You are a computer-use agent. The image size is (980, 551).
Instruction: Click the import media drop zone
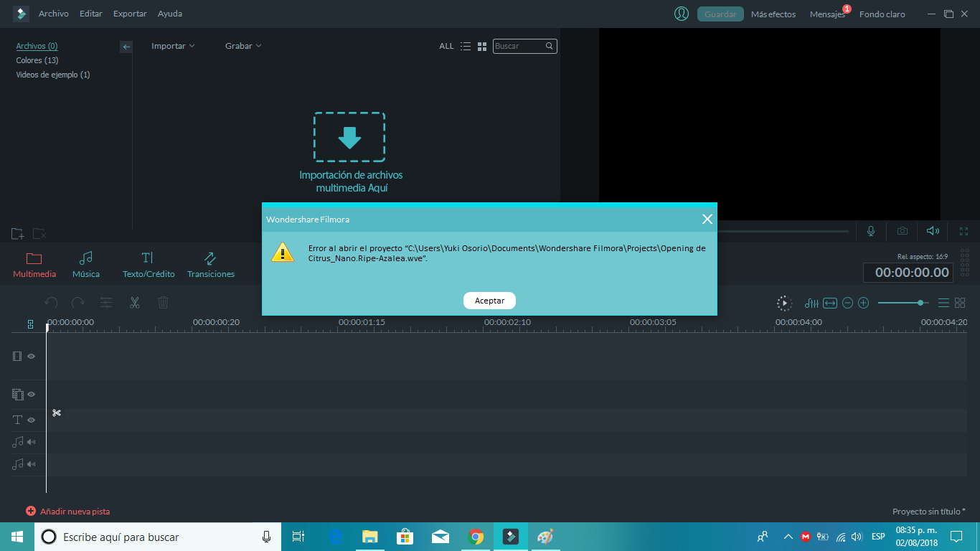[349, 136]
